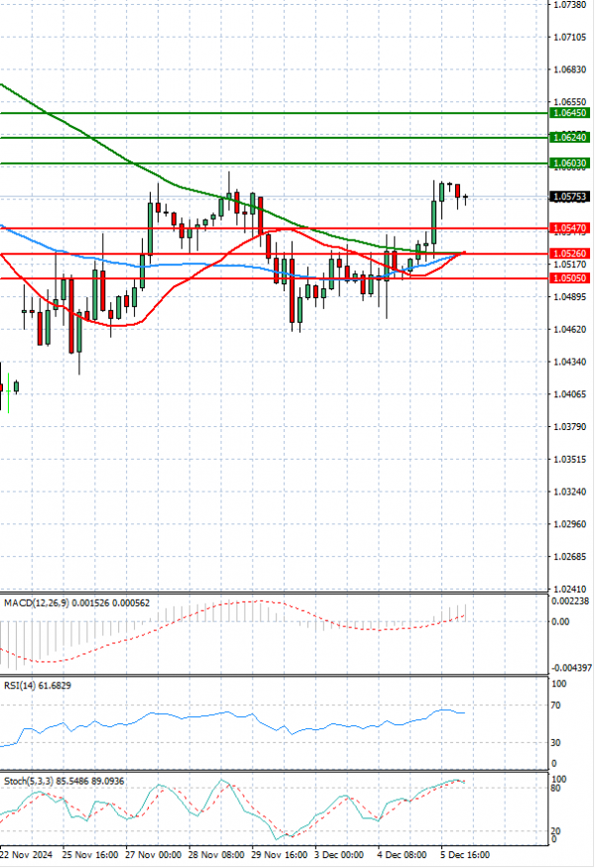Image resolution: width=595 pixels, height=868 pixels.
Task: Click the 4 Dec 08:00 time label
Action: coord(402,855)
